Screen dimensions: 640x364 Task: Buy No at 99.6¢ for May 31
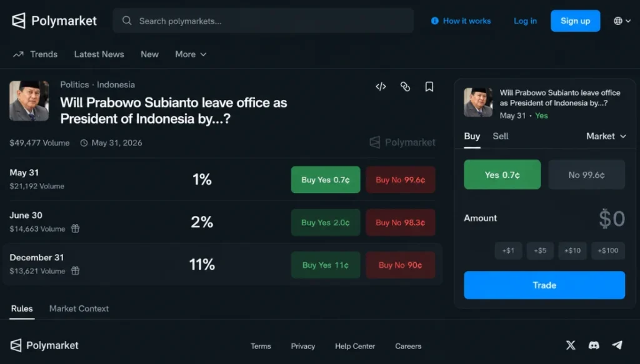[401, 180]
